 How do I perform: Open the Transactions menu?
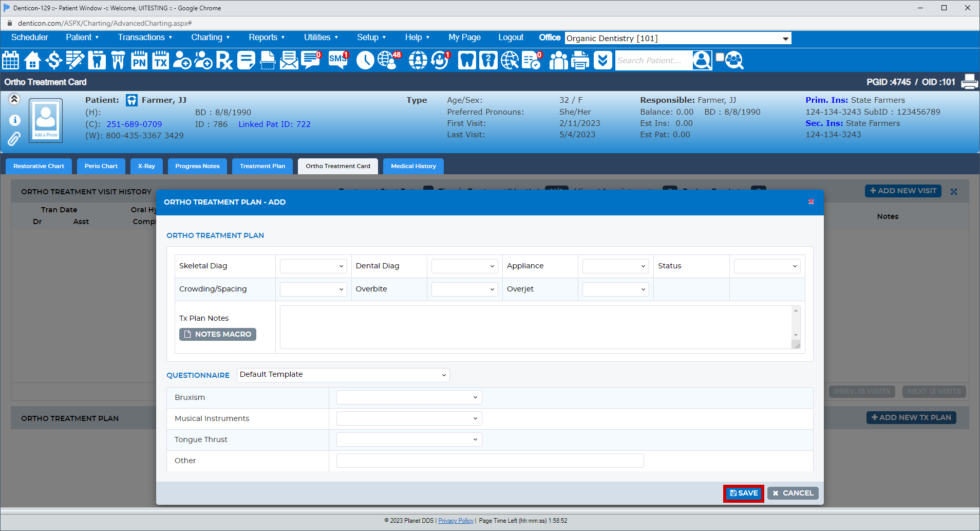pos(145,38)
